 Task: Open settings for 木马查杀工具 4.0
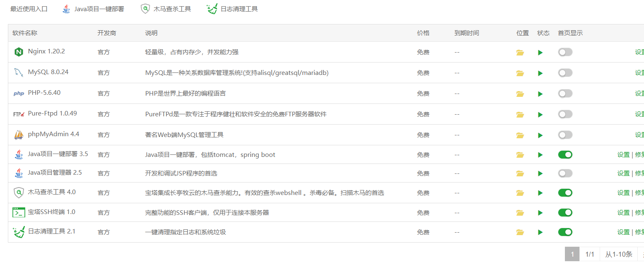pyautogui.click(x=623, y=193)
